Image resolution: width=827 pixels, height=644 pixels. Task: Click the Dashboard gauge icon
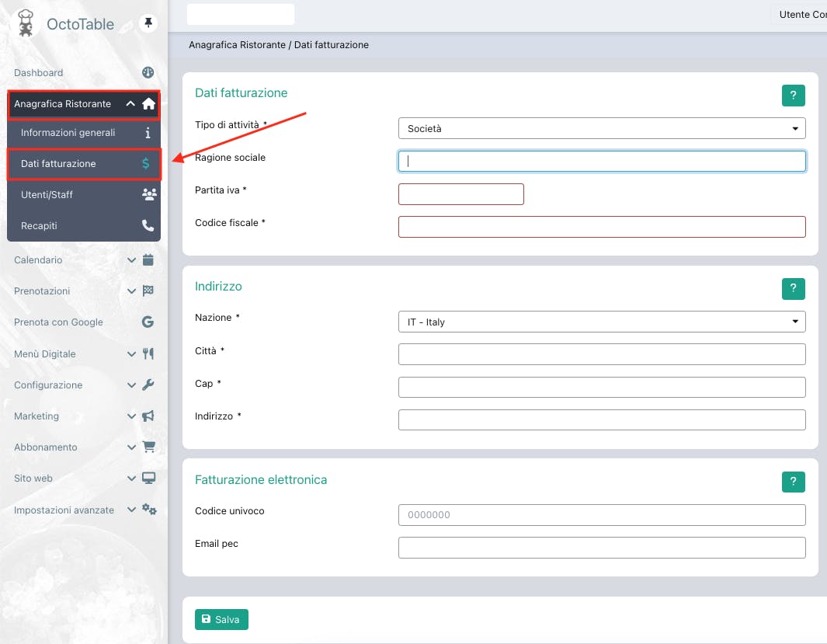148,72
